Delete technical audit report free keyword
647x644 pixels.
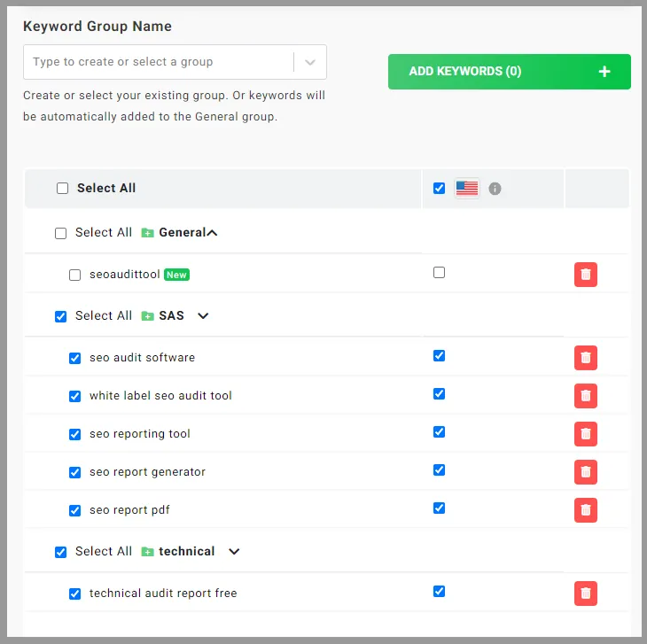tap(586, 594)
